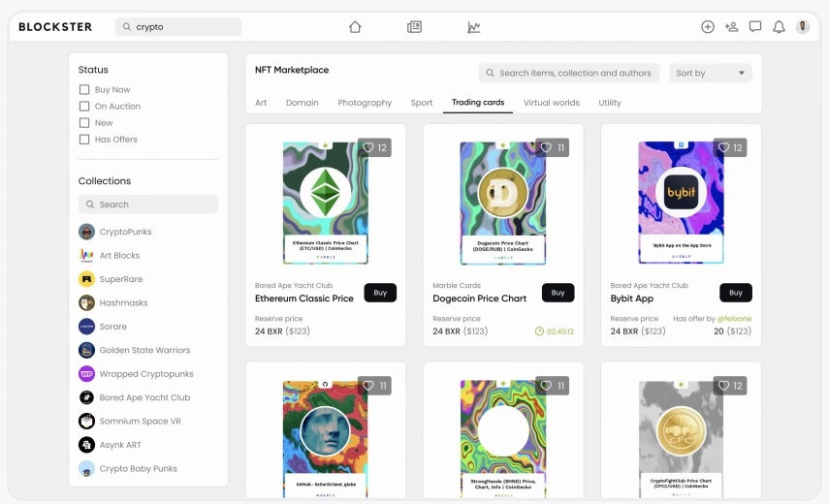The image size is (829, 504).
Task: Buy the Bybit App NFT
Action: [735, 293]
